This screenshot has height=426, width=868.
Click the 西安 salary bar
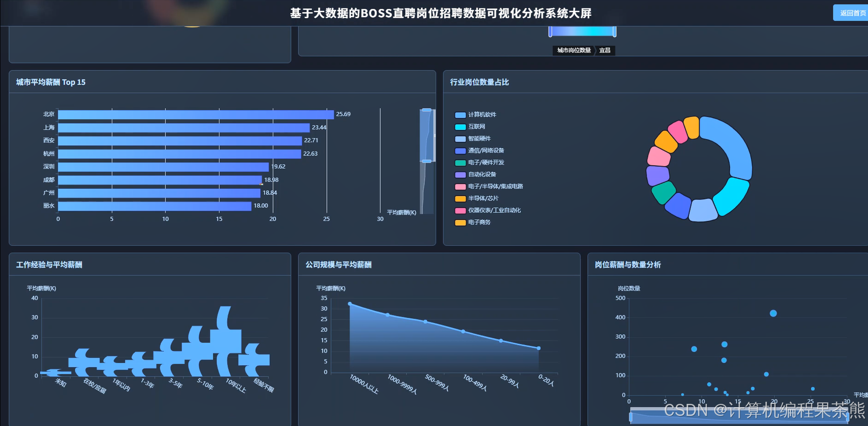pos(180,141)
